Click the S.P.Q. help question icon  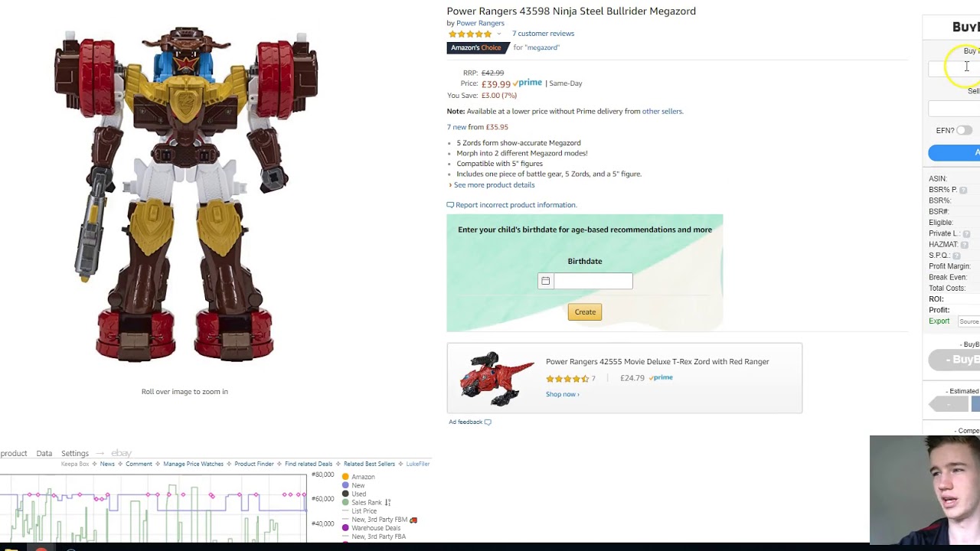point(956,256)
